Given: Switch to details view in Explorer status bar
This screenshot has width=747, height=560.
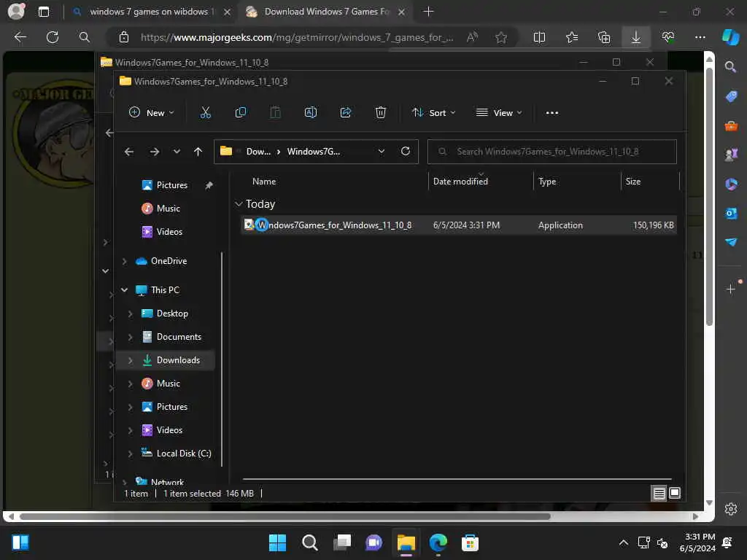Looking at the screenshot, I should point(659,494).
